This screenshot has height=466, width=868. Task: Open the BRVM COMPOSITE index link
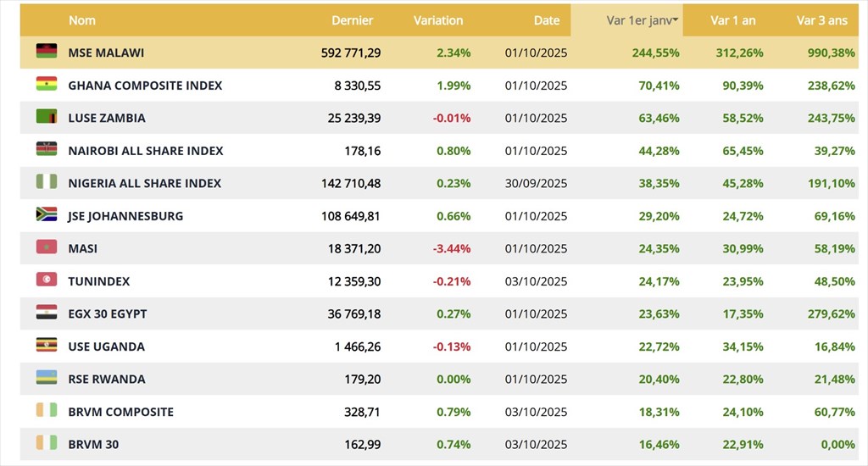pyautogui.click(x=120, y=411)
